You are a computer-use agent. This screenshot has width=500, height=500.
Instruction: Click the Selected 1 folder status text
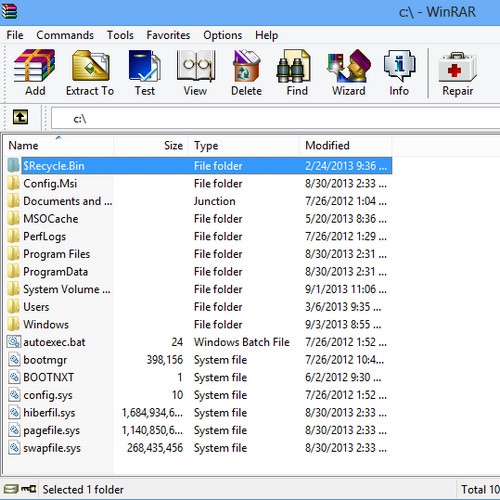coord(83,489)
